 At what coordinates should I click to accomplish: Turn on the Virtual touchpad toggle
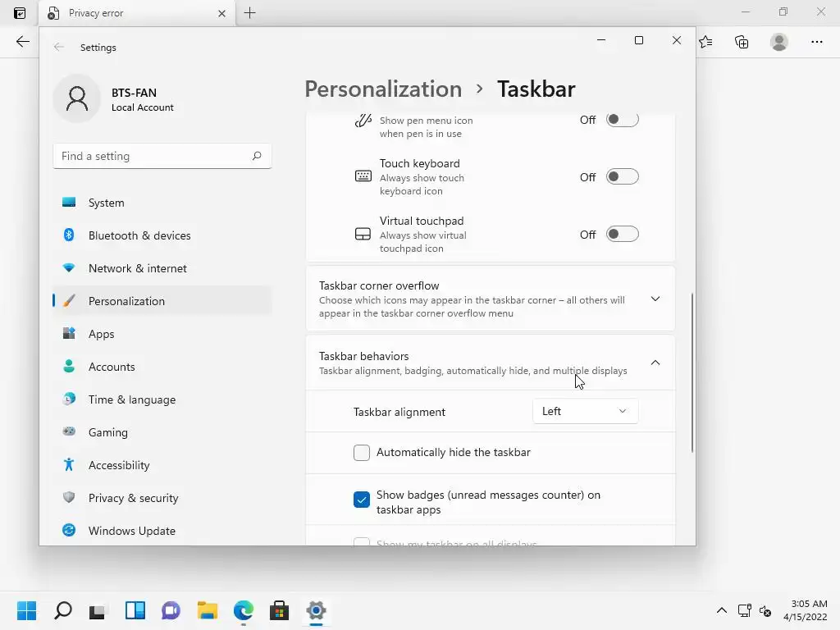coord(622,234)
